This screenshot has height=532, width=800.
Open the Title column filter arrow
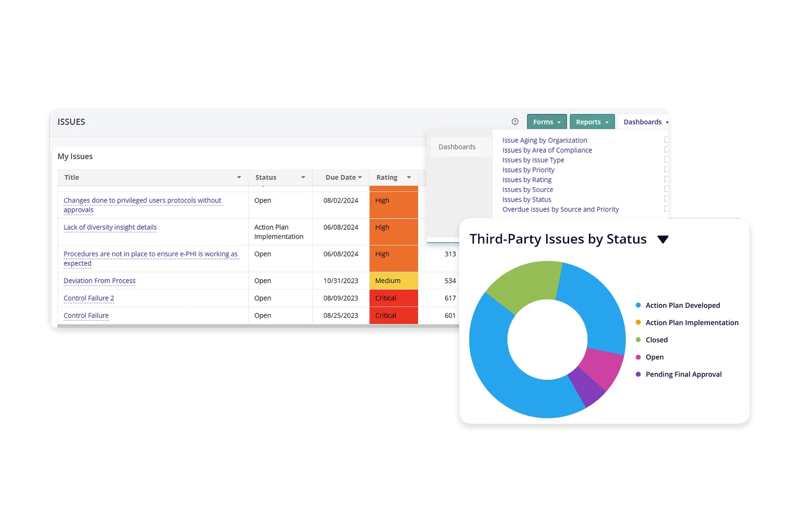(x=239, y=177)
